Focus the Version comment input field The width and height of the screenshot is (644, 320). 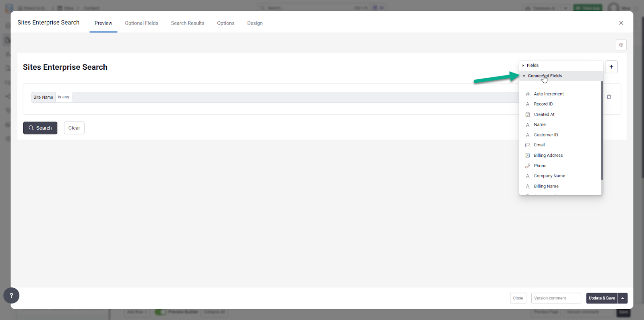pyautogui.click(x=556, y=298)
